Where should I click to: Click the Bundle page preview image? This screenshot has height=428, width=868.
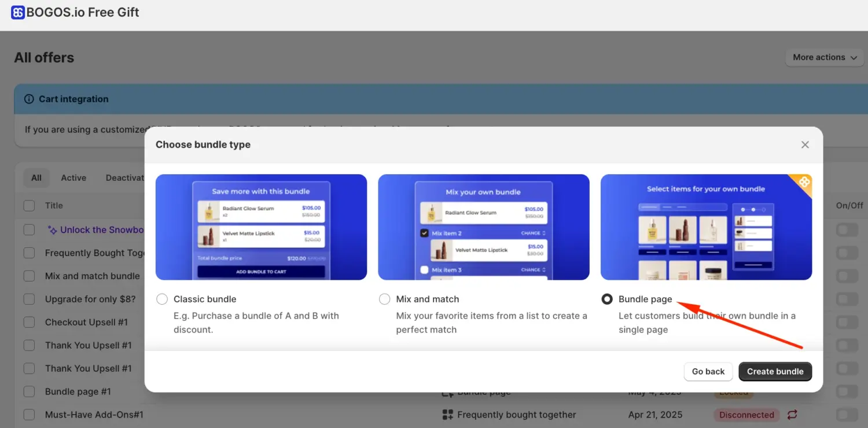click(x=706, y=227)
